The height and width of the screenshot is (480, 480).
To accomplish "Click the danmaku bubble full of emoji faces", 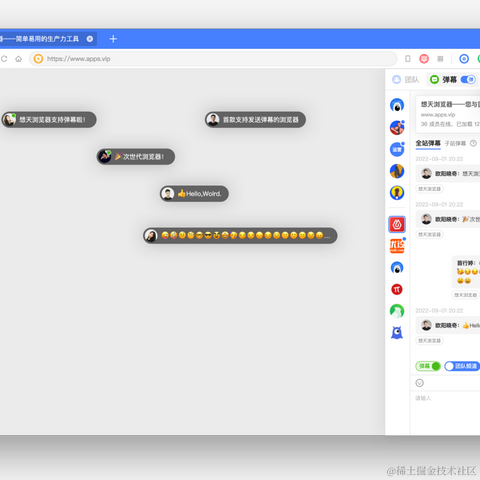I will [240, 236].
